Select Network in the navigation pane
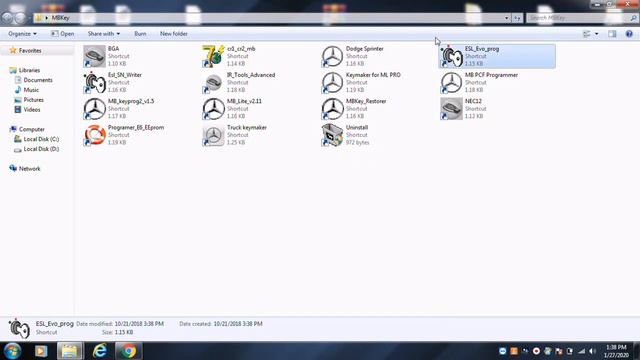The height and width of the screenshot is (360, 640). [29, 169]
